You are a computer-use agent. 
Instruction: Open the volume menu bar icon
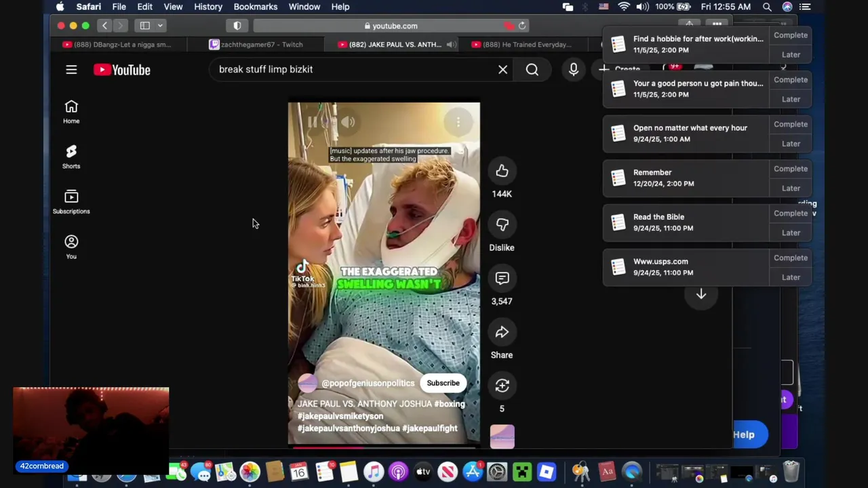tap(642, 7)
